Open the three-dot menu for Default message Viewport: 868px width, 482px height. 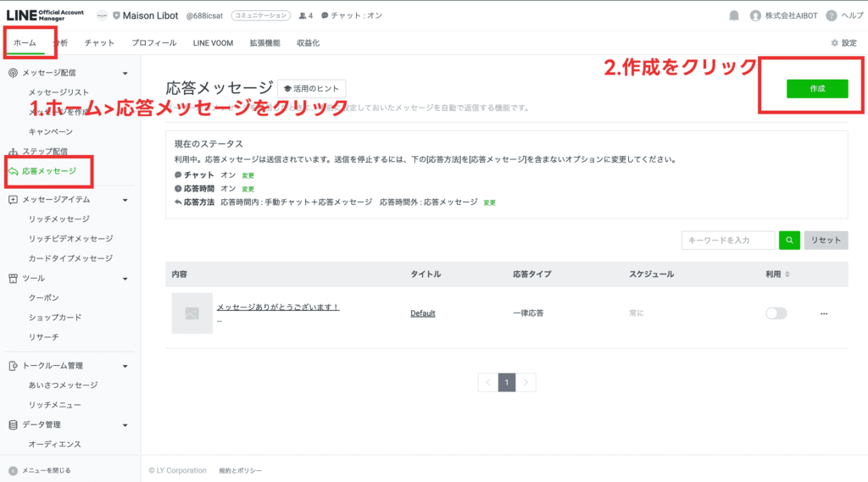point(823,313)
